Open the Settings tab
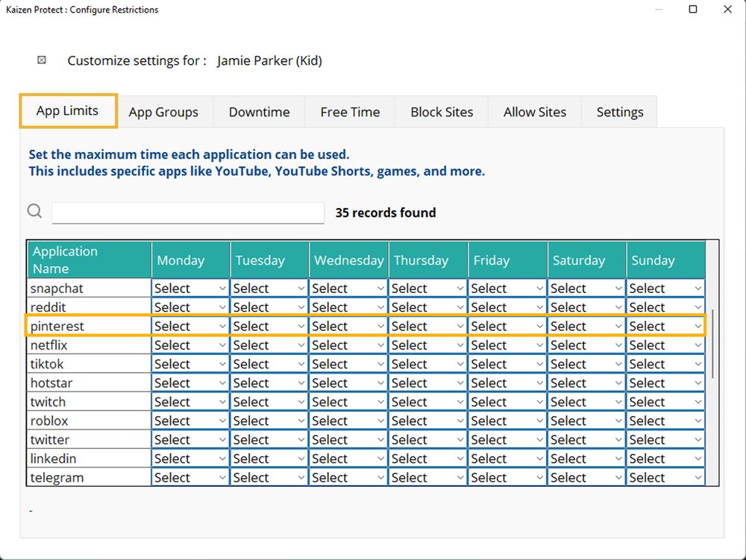The image size is (746, 560). tap(619, 112)
